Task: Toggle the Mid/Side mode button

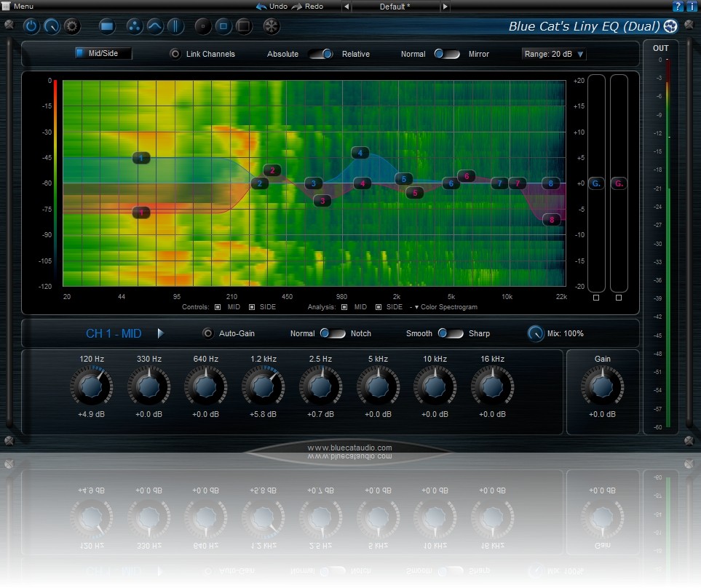Action: click(103, 53)
